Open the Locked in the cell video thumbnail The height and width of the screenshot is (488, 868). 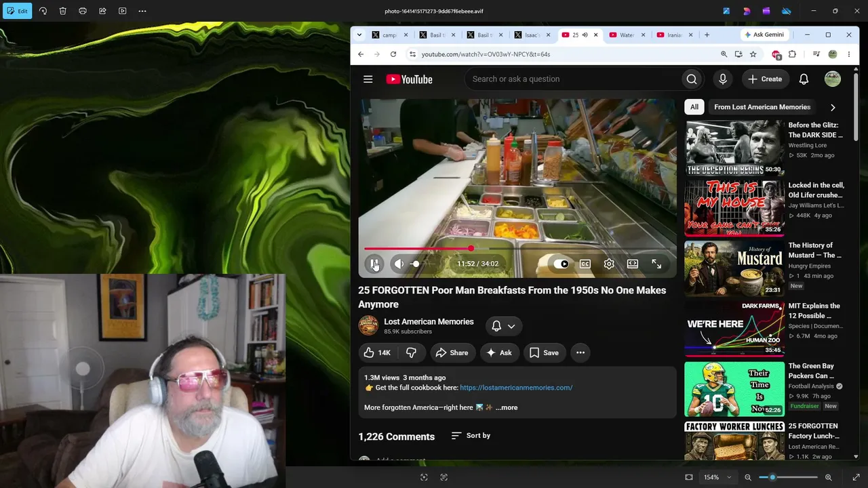(734, 208)
